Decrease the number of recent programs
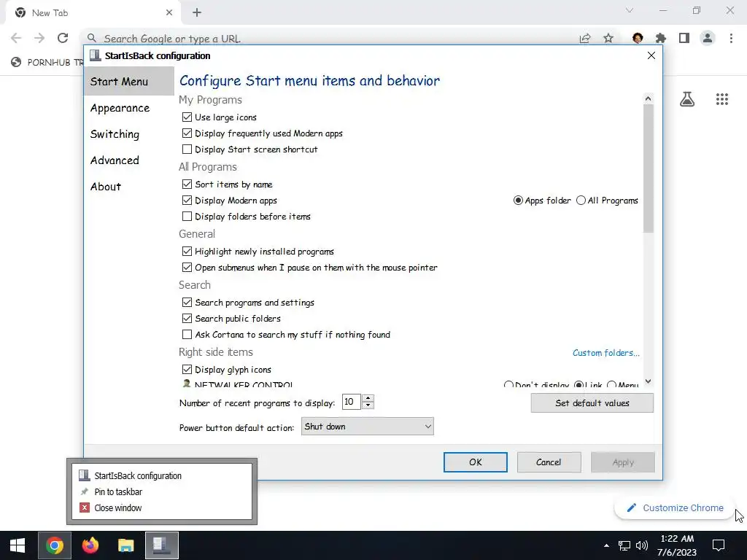Screen dimensions: 747x560 click(x=368, y=405)
